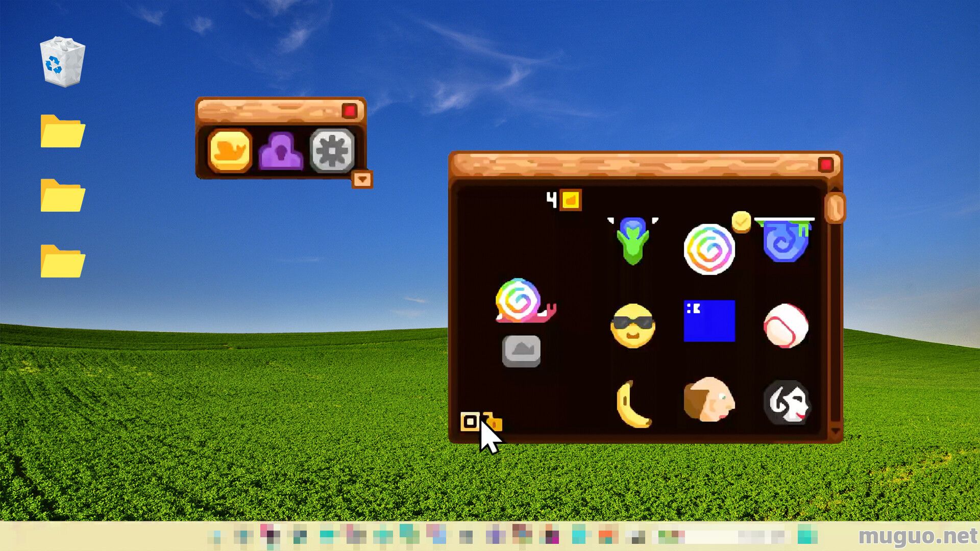Image resolution: width=980 pixels, height=551 pixels.
Task: Select the green alien head skin
Action: [x=633, y=241]
